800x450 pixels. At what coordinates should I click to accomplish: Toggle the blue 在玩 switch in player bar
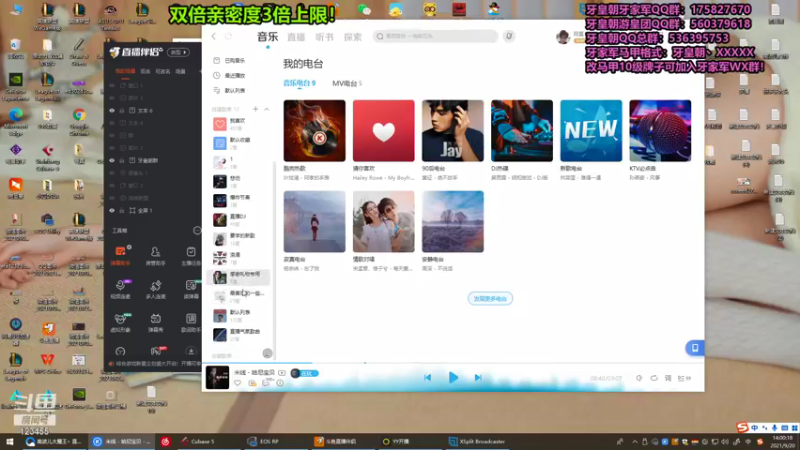tap(305, 373)
